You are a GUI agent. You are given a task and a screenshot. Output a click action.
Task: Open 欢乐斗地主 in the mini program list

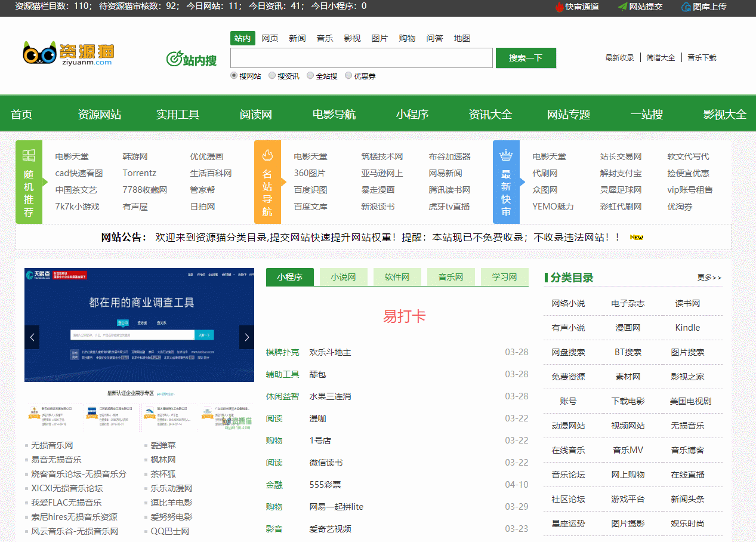(331, 352)
